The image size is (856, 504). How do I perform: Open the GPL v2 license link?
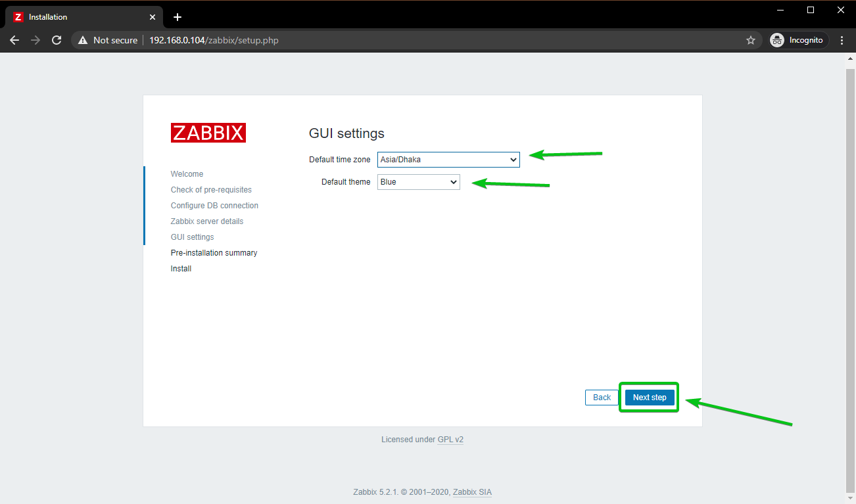click(x=450, y=440)
